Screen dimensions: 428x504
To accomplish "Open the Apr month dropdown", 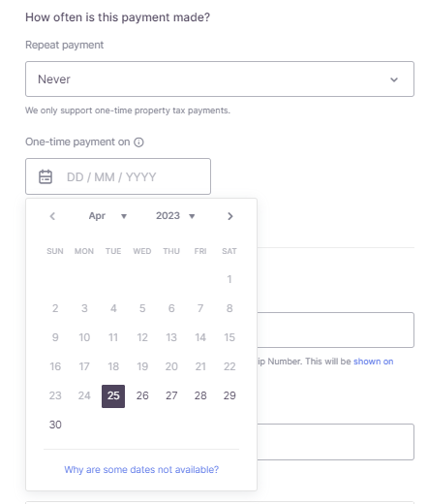I will click(x=108, y=216).
